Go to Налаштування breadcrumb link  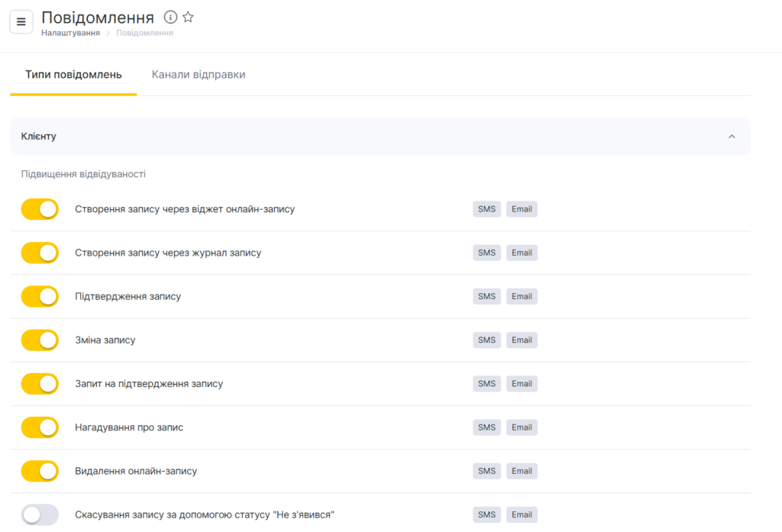70,33
